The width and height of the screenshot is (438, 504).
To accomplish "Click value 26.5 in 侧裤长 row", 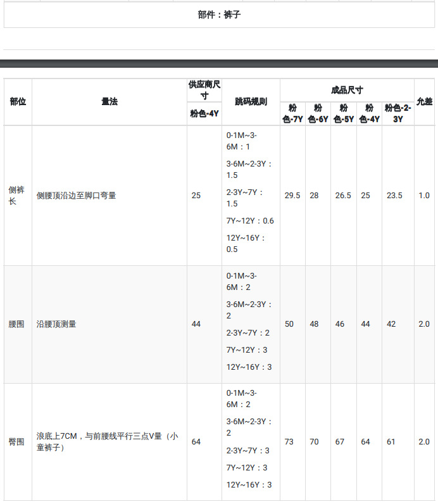I will [343, 196].
